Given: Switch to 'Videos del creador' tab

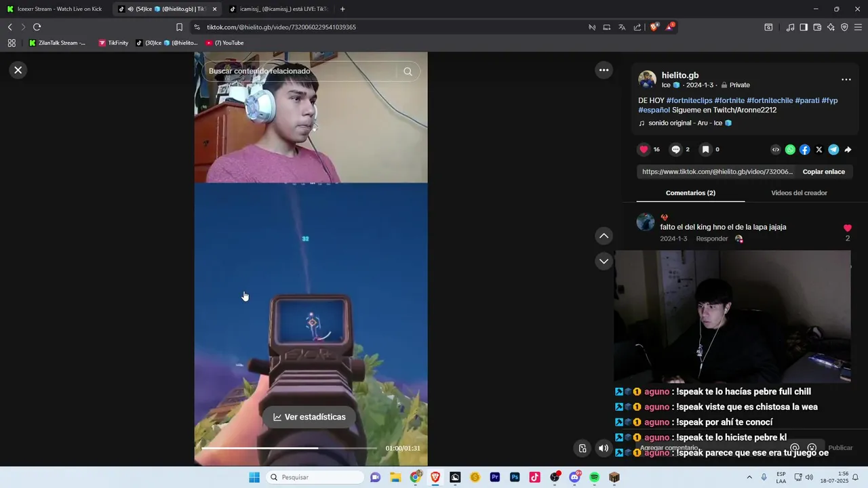Looking at the screenshot, I should coord(799,192).
